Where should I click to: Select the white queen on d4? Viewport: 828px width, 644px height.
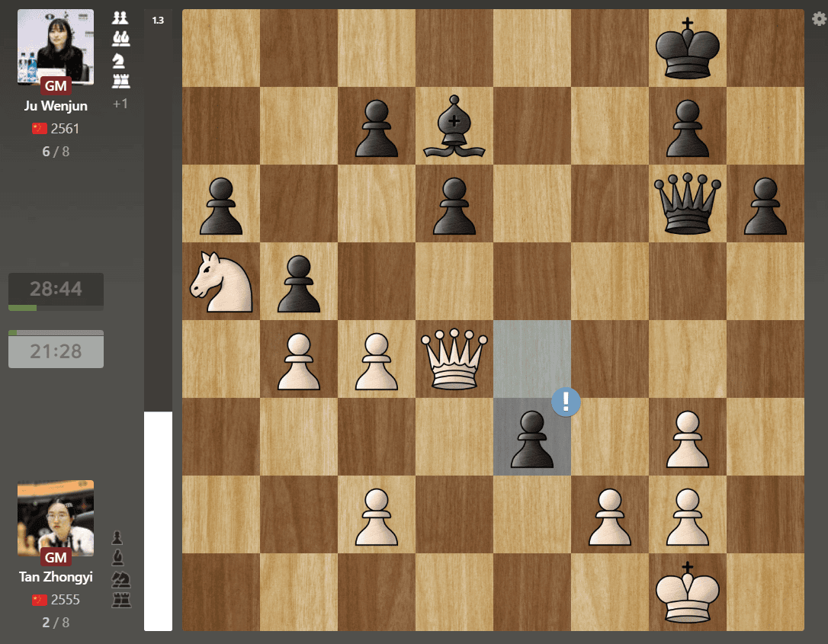point(454,359)
